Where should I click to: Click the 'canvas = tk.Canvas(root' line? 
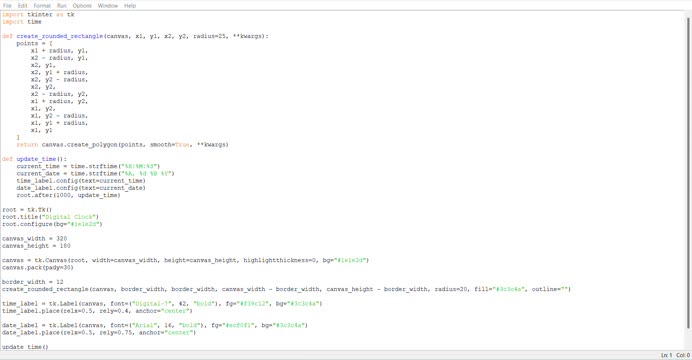(x=185, y=260)
